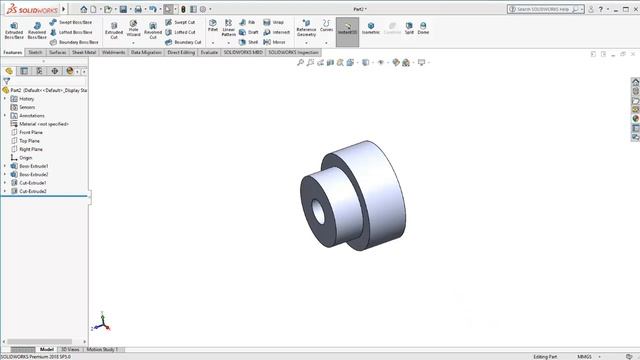640x360 pixels.
Task: Open the Hole Wizard dropdown arrow
Action: pyautogui.click(x=133, y=42)
